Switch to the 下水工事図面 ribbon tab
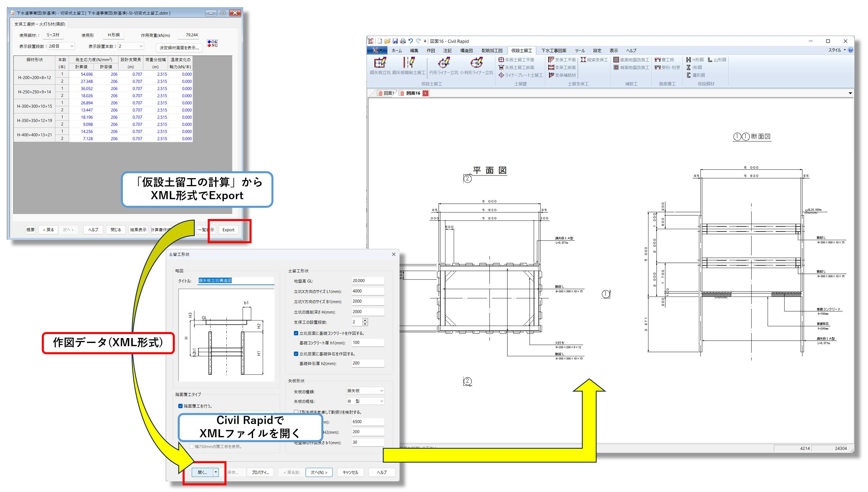Viewport: 868px width, 492px height. 554,51
